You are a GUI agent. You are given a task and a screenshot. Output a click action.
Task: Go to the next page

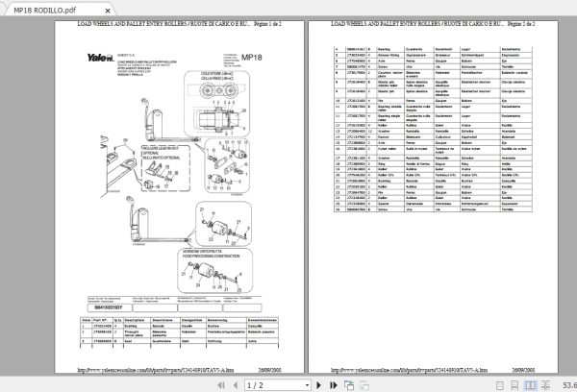[318, 385]
